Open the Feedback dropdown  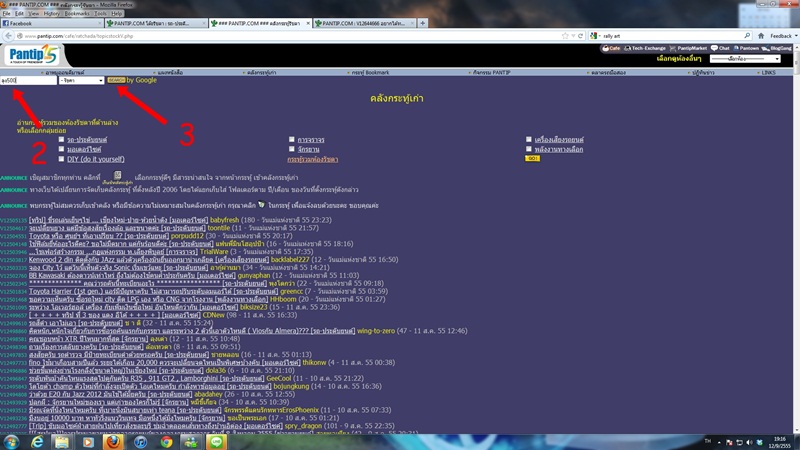(x=784, y=36)
